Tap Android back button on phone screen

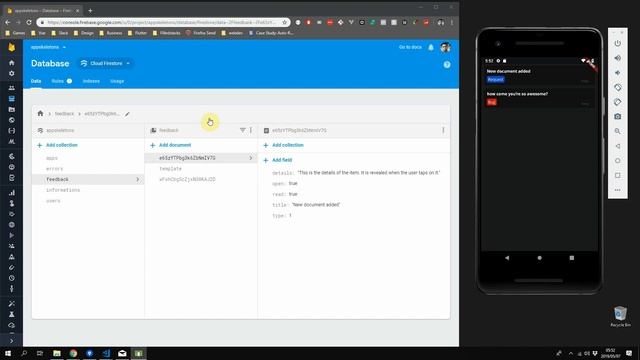coord(507,258)
